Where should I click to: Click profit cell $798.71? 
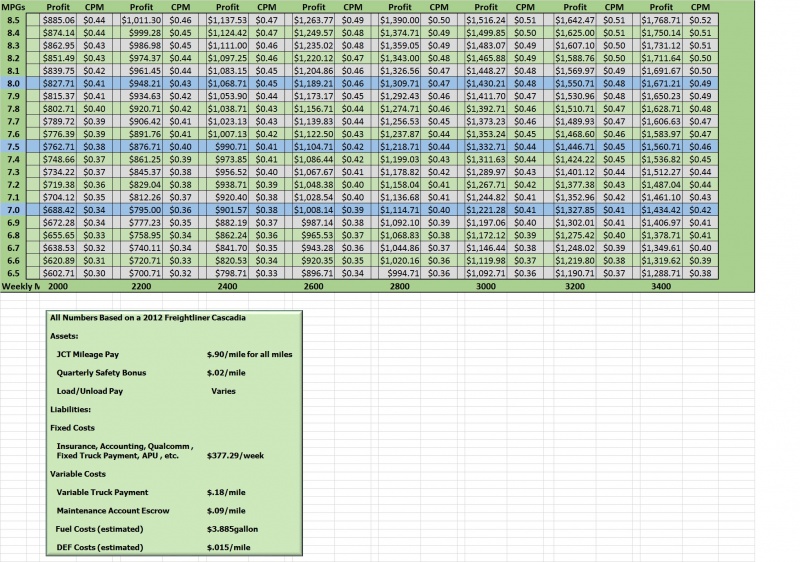tap(228, 273)
